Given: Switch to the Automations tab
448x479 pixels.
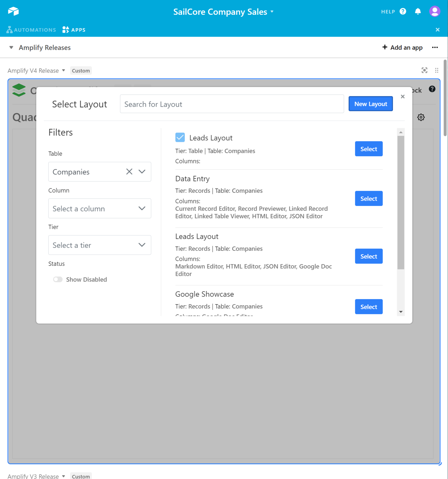Looking at the screenshot, I should 31,30.
